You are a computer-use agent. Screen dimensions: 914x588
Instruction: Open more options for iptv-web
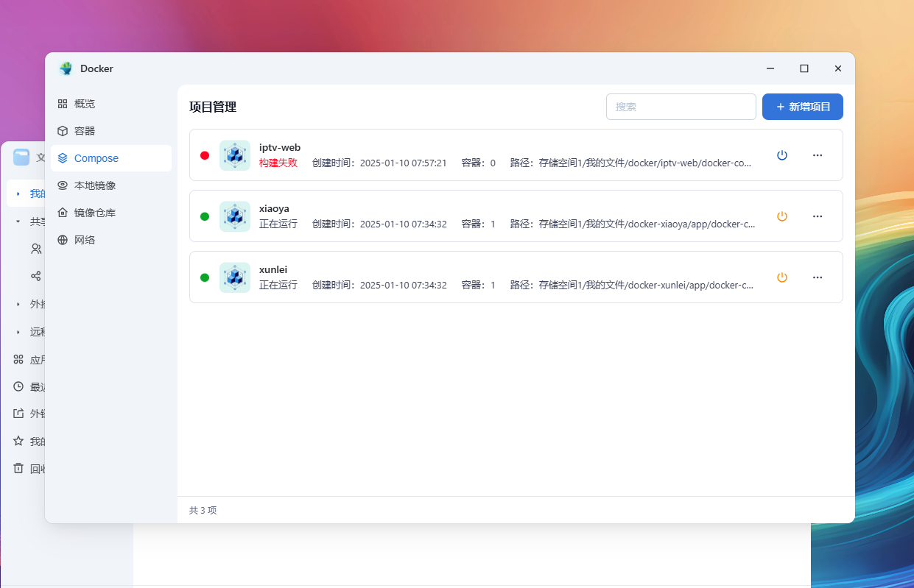pyautogui.click(x=818, y=155)
